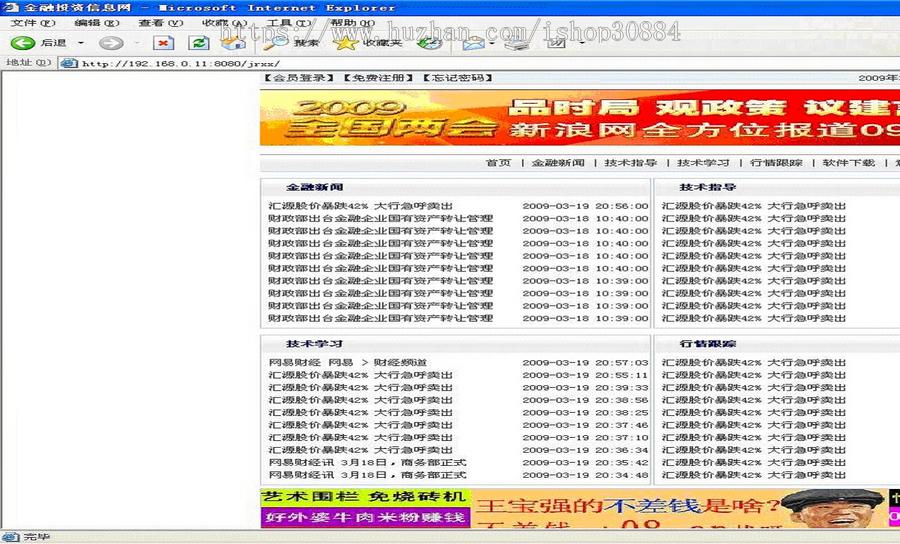This screenshot has width=900, height=544.
Task: Click the 2009 全国两会 banner ad
Action: tap(580, 118)
